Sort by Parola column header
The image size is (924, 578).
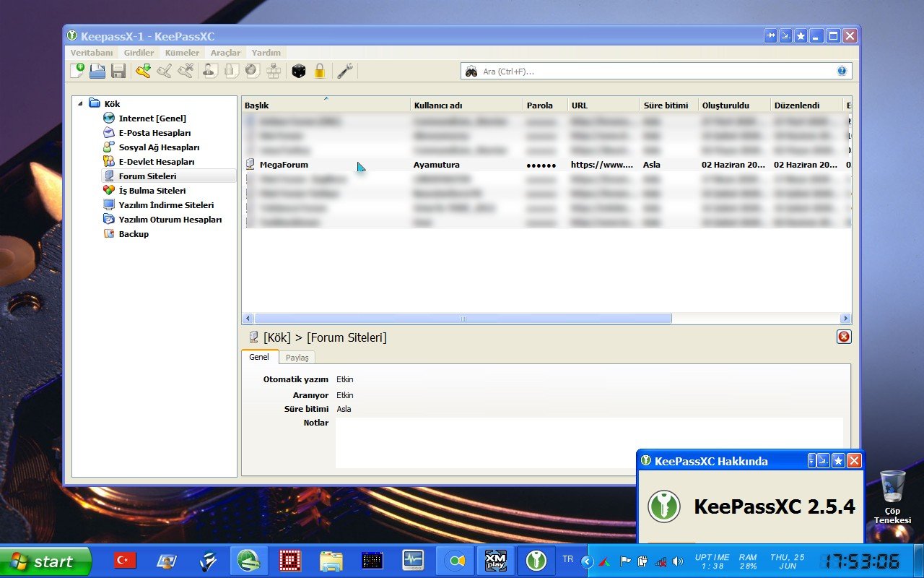tap(546, 105)
